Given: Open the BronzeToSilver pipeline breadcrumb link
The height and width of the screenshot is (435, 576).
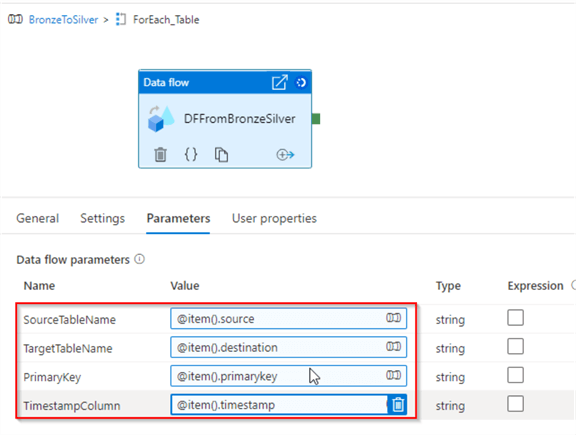Looking at the screenshot, I should [x=63, y=19].
